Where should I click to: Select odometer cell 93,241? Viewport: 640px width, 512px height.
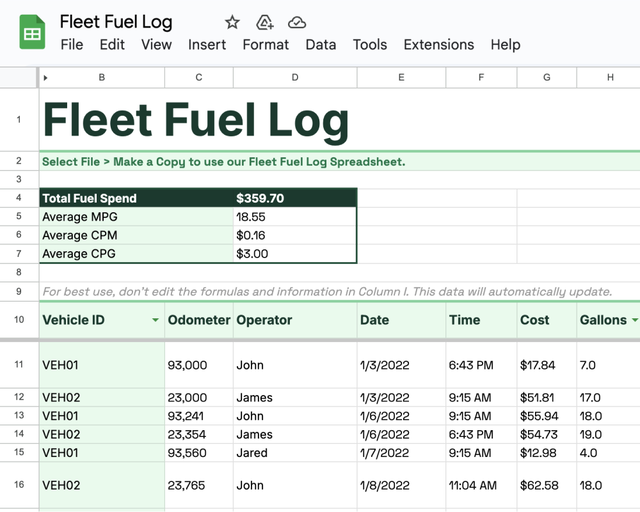click(199, 416)
